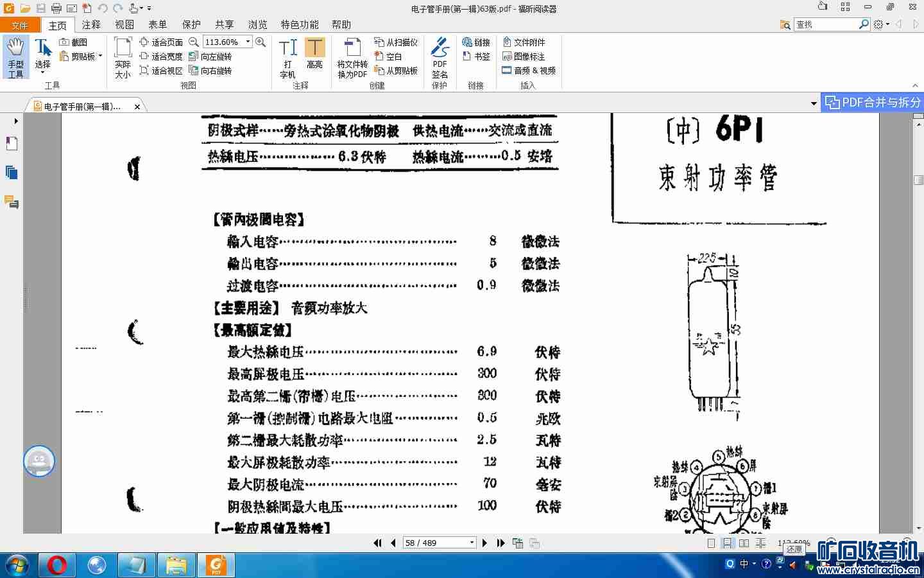Attach a file with 文件附件

524,42
